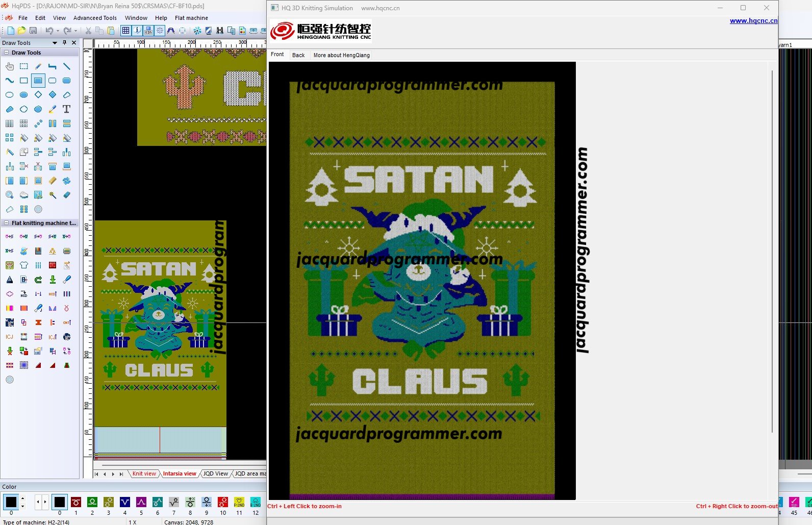The height and width of the screenshot is (525, 812).
Task: Select the eraser tool
Action: (67, 195)
